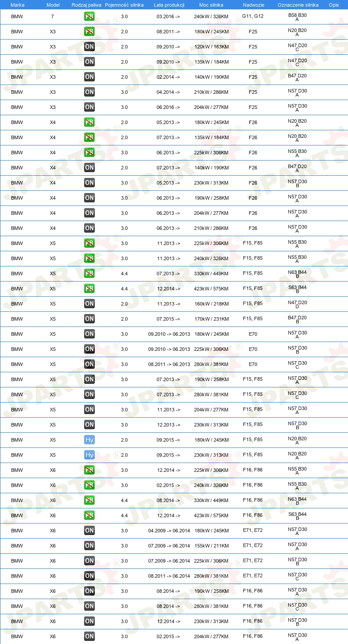
Task: Click the ON icon in the X3 204kW / 277KM row
Action: click(89, 107)
